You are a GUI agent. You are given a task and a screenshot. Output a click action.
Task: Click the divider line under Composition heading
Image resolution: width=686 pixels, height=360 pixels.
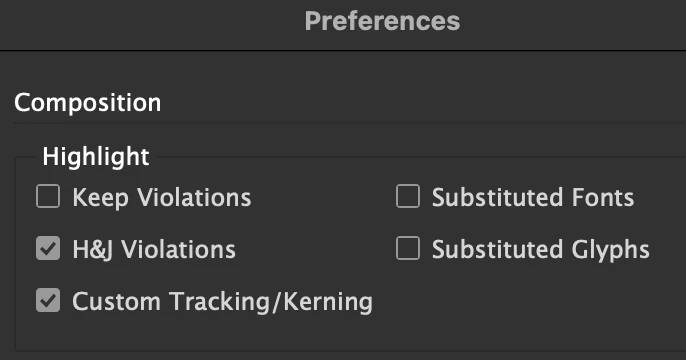tap(350, 123)
